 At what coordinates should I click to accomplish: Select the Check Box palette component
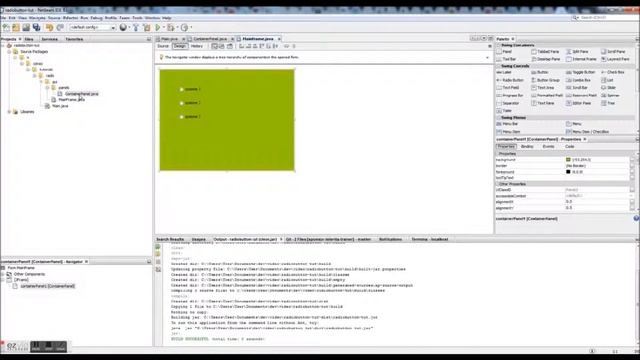click(613, 72)
